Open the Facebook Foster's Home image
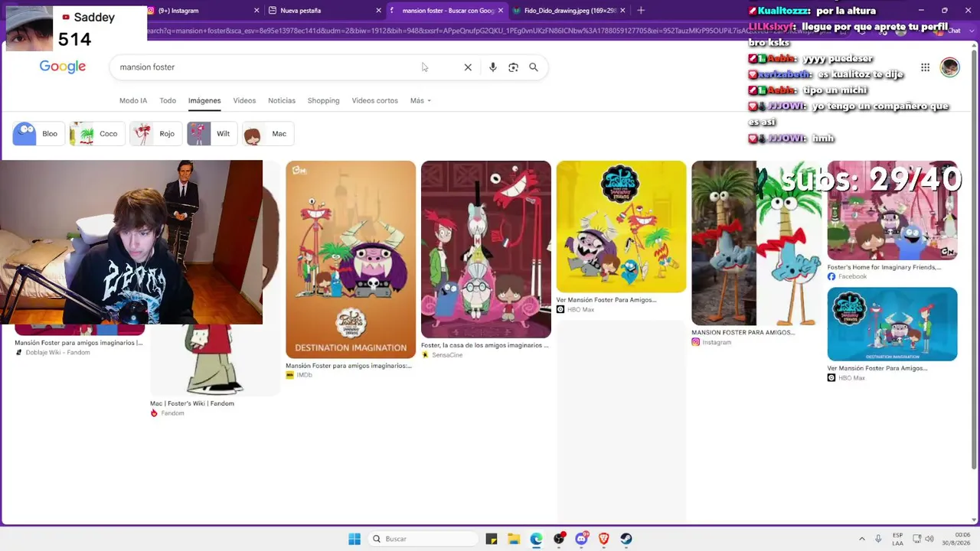This screenshot has height=551, width=980. [x=893, y=210]
